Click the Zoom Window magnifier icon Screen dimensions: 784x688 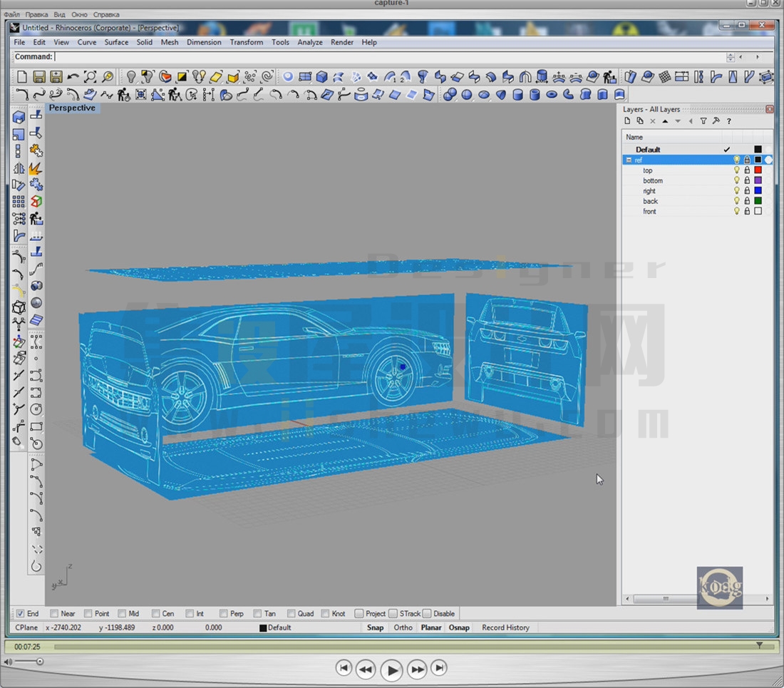[x=107, y=76]
